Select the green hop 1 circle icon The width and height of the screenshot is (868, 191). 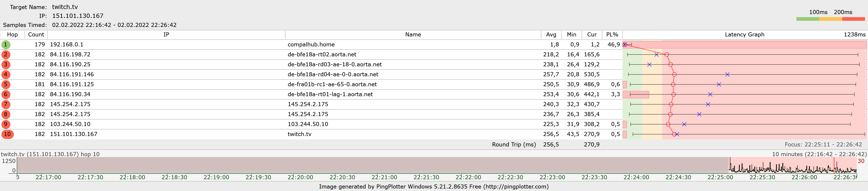tap(6, 45)
